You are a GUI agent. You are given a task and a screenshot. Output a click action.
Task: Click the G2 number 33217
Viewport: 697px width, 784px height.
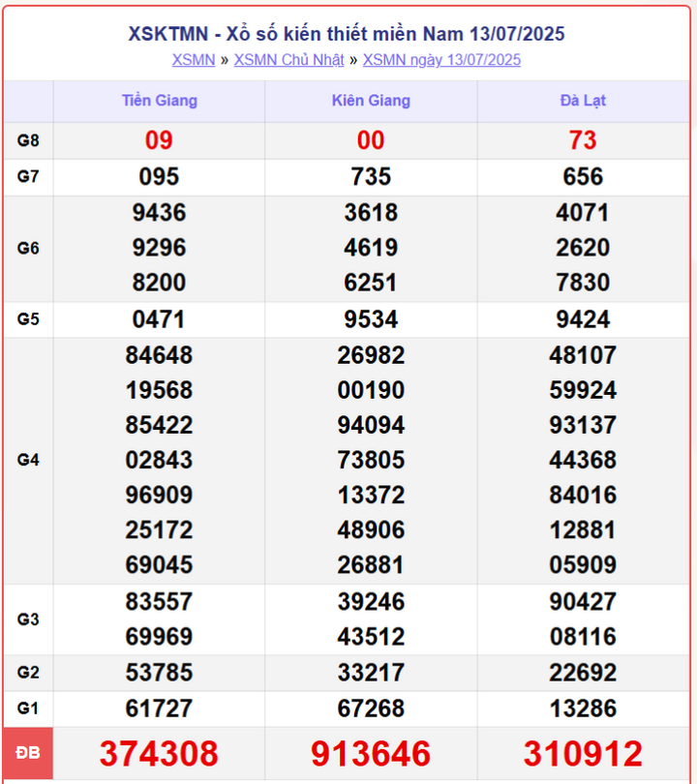click(371, 673)
